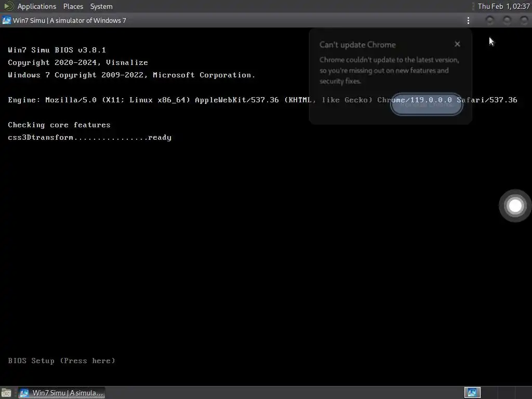Click BIOS Setup (Press here)
This screenshot has height=399, width=532.
click(61, 361)
